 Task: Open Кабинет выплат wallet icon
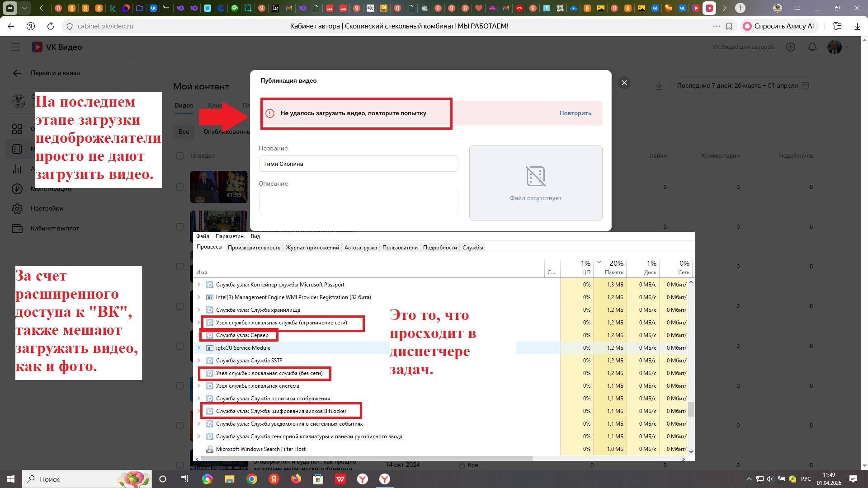tap(17, 229)
